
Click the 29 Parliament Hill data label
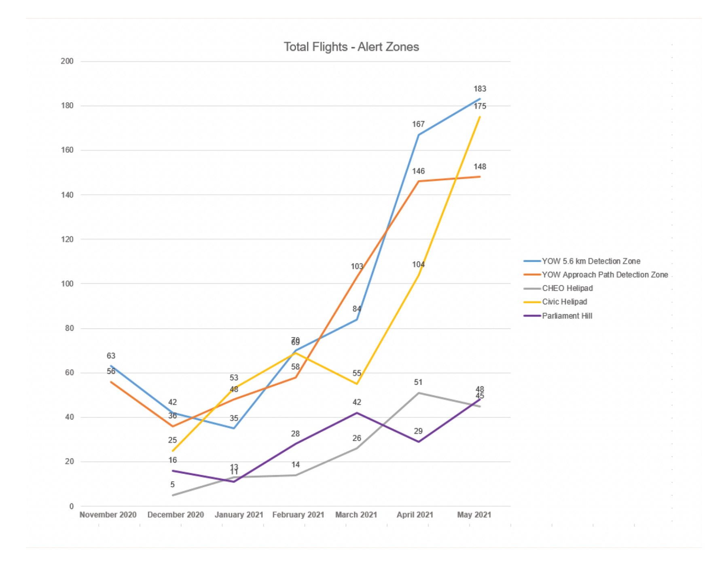(418, 431)
